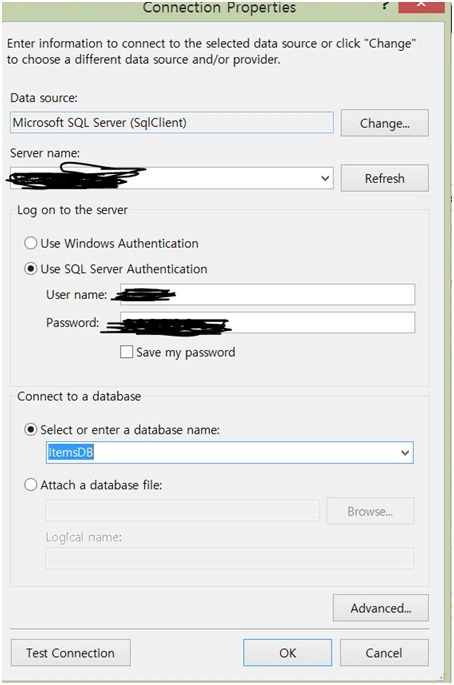Cancel the Connection Properties dialog
The height and width of the screenshot is (685, 454).
point(384,653)
